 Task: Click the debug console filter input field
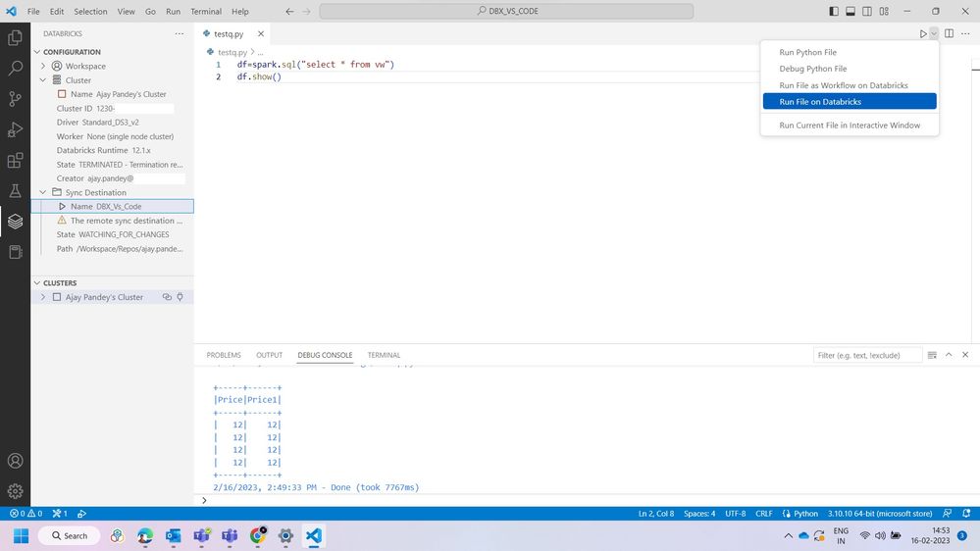coord(867,355)
